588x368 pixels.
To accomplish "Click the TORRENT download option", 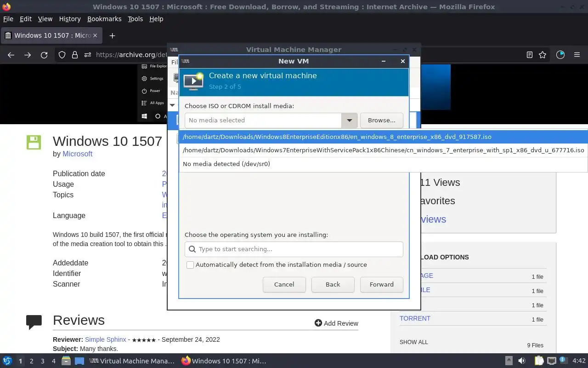I will (x=415, y=318).
